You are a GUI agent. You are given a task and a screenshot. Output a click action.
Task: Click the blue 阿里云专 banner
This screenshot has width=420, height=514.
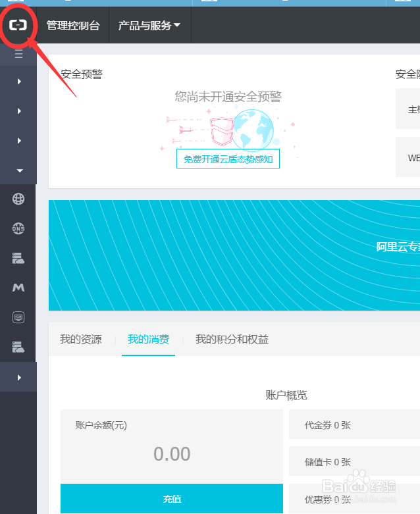(x=234, y=255)
